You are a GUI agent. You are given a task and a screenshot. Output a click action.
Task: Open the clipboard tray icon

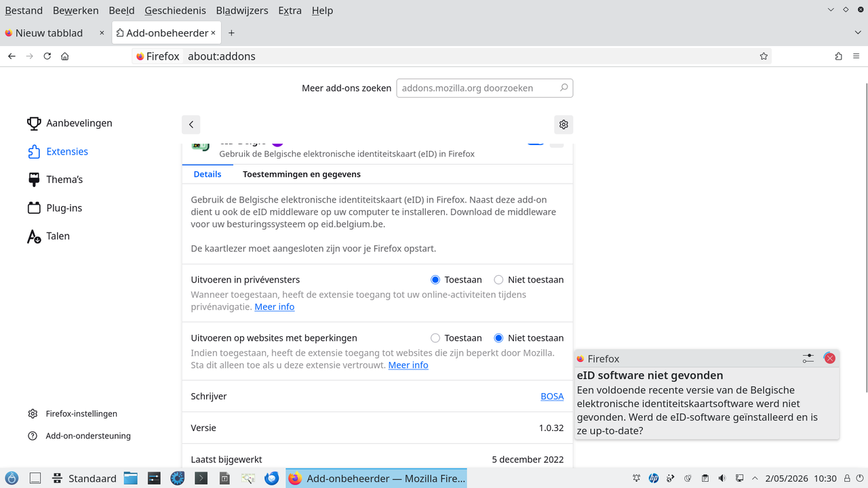point(705,479)
